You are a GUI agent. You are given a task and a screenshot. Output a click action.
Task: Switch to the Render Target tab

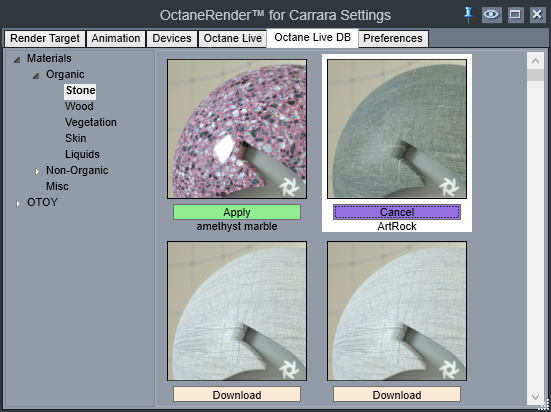click(45, 38)
